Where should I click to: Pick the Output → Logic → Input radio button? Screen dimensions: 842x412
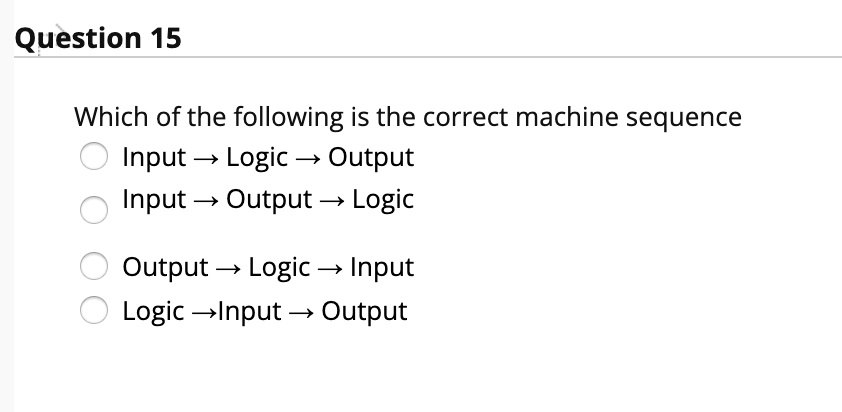pyautogui.click(x=93, y=266)
